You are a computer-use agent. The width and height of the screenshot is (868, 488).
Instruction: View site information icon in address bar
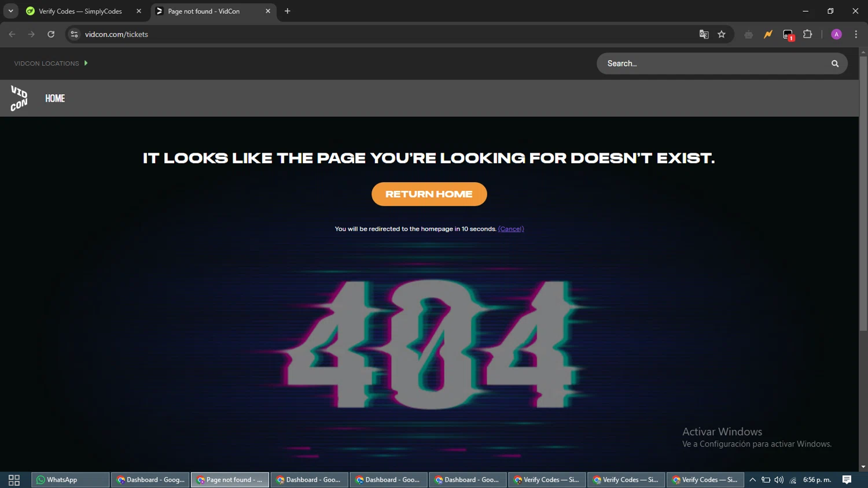[74, 34]
